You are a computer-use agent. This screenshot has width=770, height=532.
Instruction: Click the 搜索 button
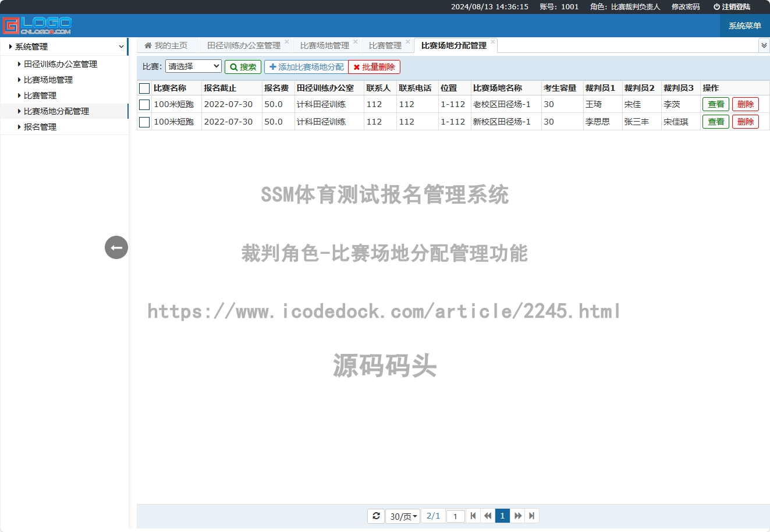tap(243, 67)
